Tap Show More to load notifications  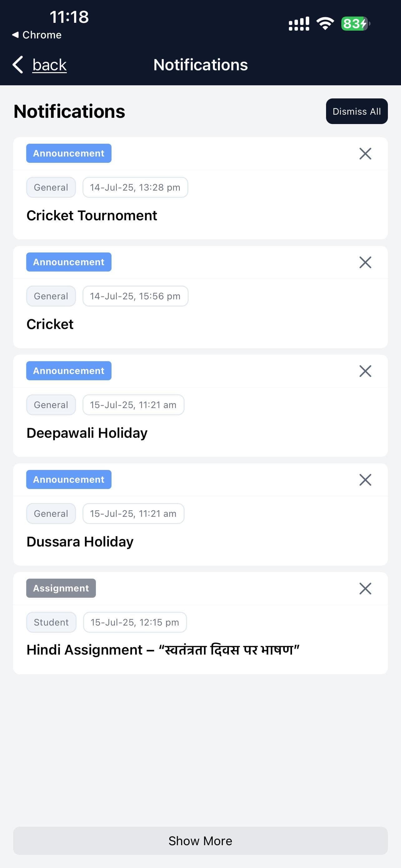[x=200, y=841]
